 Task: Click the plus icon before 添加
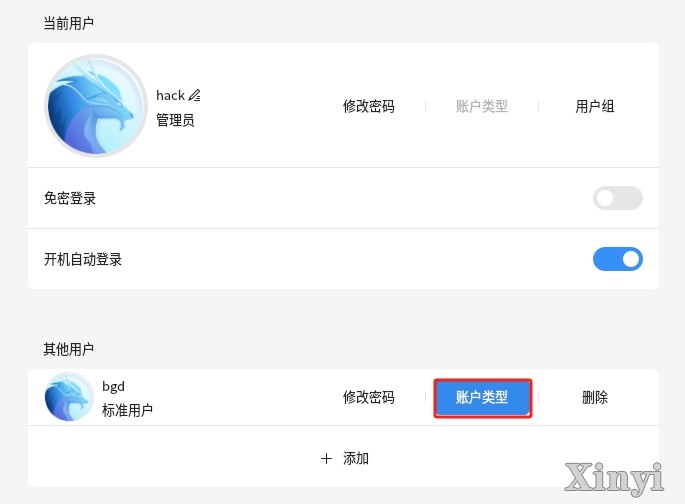tap(326, 459)
